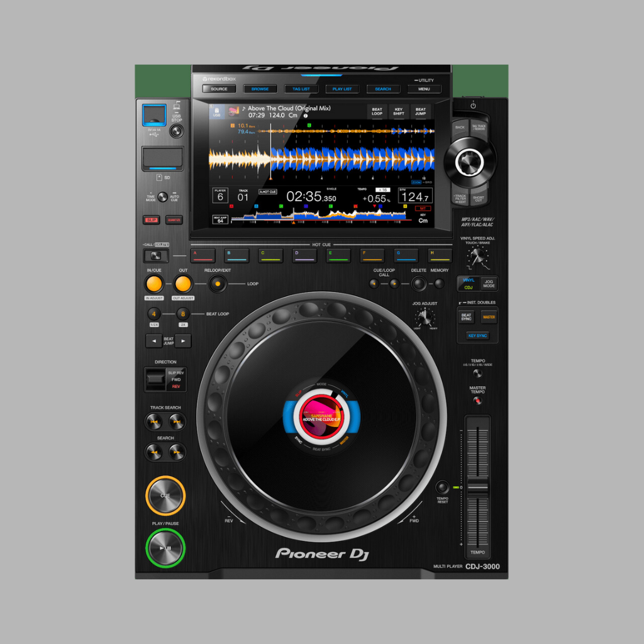Click the overview waveform at bottom of display

point(321,215)
